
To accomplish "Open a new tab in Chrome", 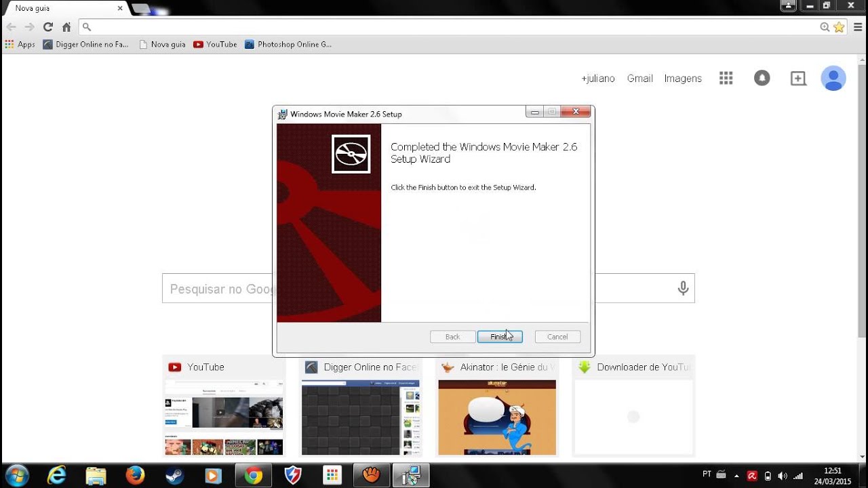I will tap(141, 9).
